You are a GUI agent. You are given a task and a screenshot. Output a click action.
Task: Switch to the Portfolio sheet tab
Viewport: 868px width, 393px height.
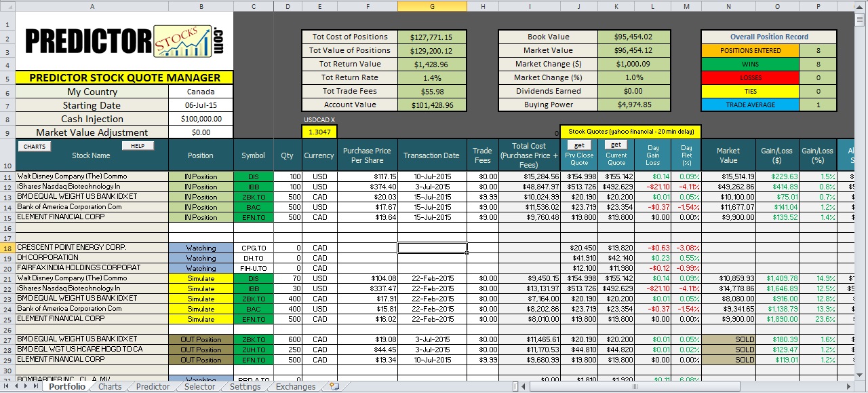(67, 386)
